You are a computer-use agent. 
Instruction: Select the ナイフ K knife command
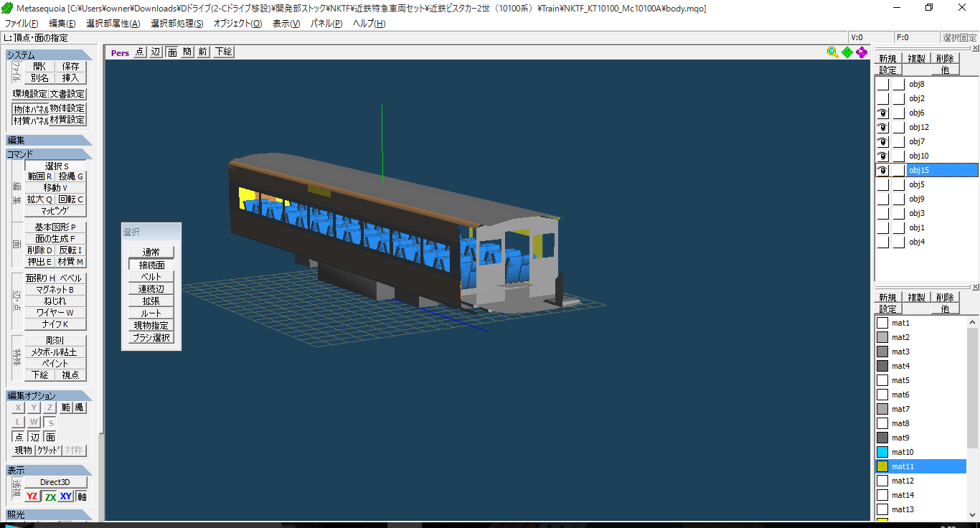click(56, 324)
